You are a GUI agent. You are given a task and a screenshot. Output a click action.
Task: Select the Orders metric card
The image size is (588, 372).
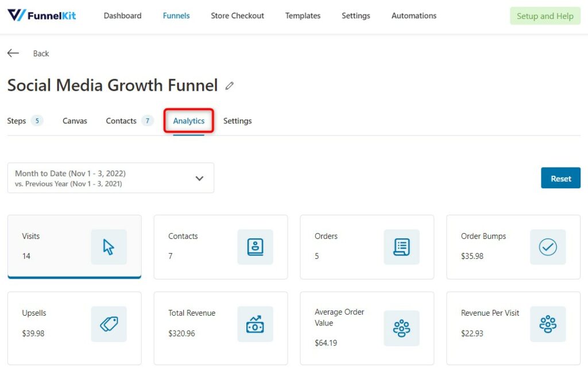[367, 247]
